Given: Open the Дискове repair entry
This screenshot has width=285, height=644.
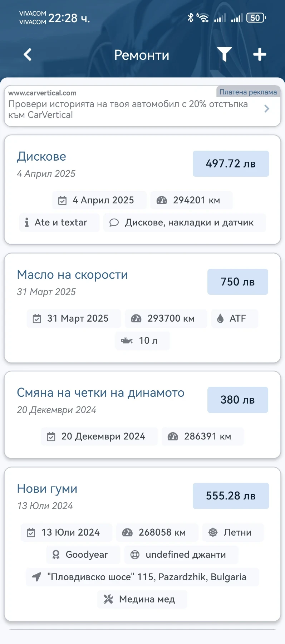Looking at the screenshot, I should click(142, 190).
